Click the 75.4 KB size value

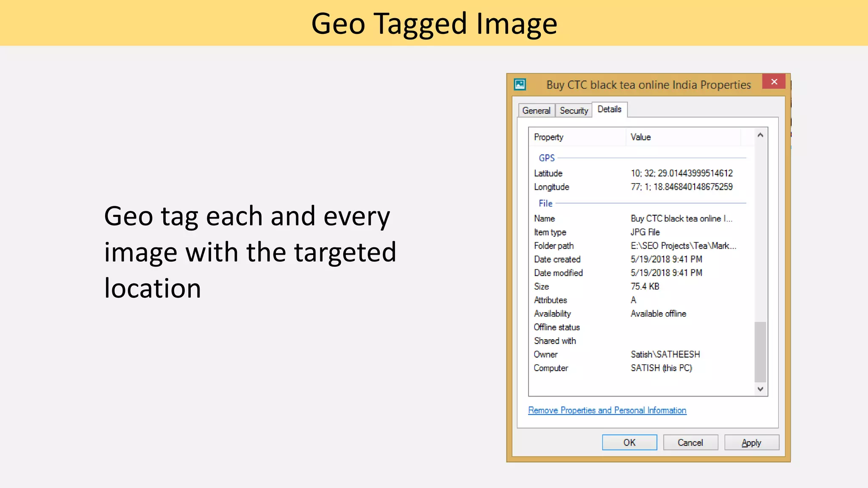click(645, 286)
